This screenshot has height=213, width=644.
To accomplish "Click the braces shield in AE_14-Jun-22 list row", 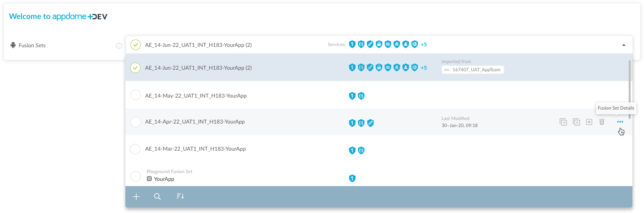I will [361, 67].
